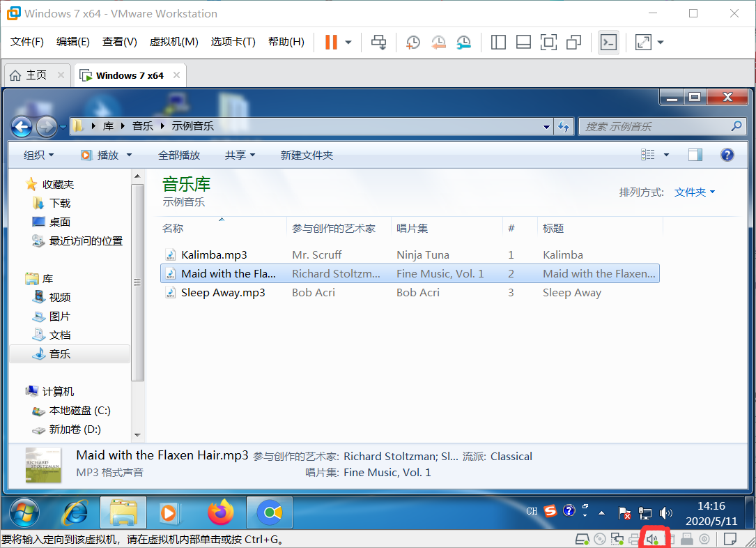Open the 图片 library
756x548 pixels.
point(52,316)
